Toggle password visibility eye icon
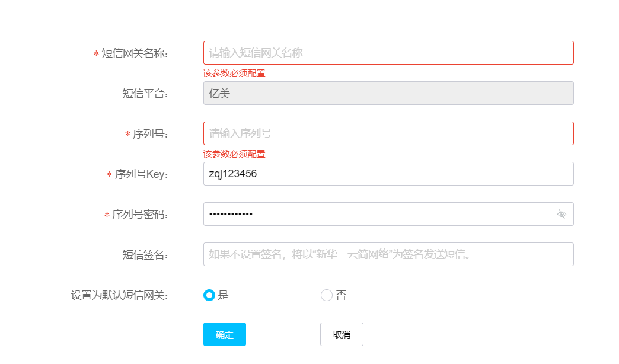This screenshot has height=364, width=619. 561,214
